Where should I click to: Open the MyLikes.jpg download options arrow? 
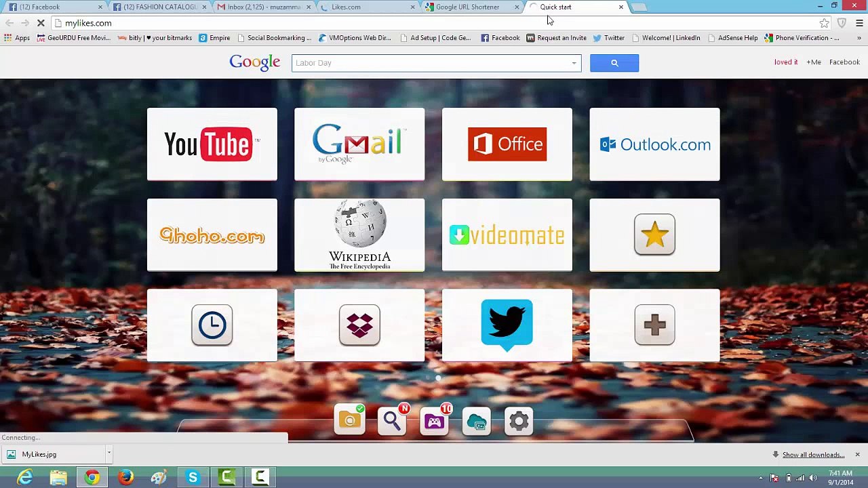click(108, 454)
